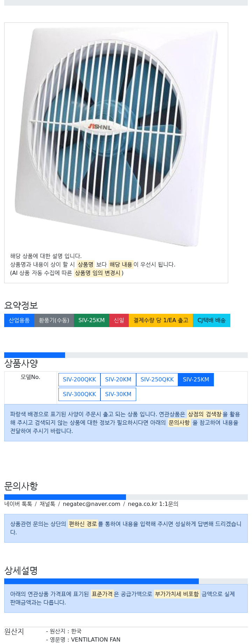Viewport: 252px width, 644px height.
Task: Click the blue bar under 상품사양 heading
Action: [x=35, y=355]
